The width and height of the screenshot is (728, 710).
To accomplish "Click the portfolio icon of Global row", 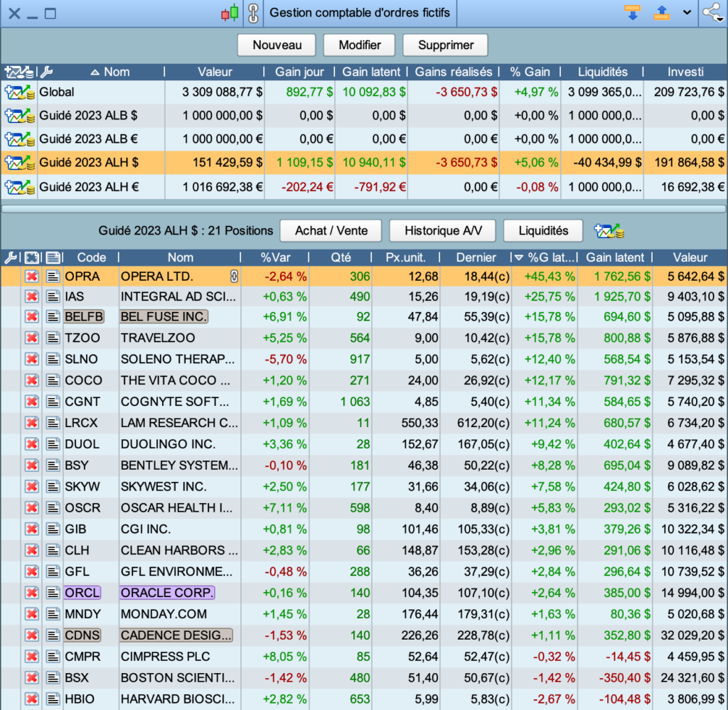I will 19,92.
